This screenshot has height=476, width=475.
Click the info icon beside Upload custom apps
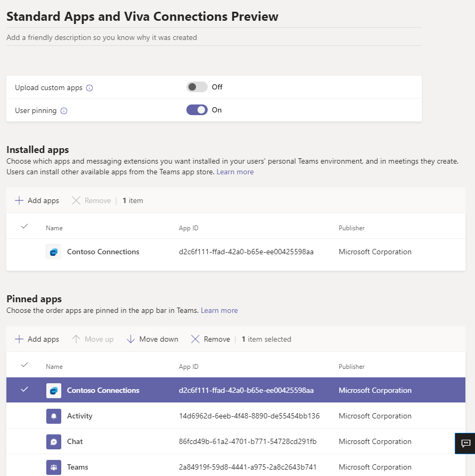[x=89, y=88]
